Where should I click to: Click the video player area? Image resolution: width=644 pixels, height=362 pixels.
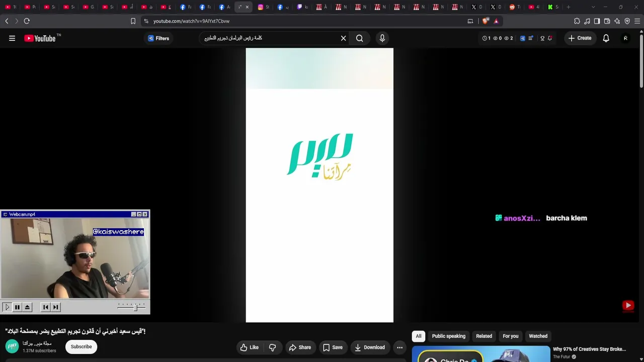point(319,185)
